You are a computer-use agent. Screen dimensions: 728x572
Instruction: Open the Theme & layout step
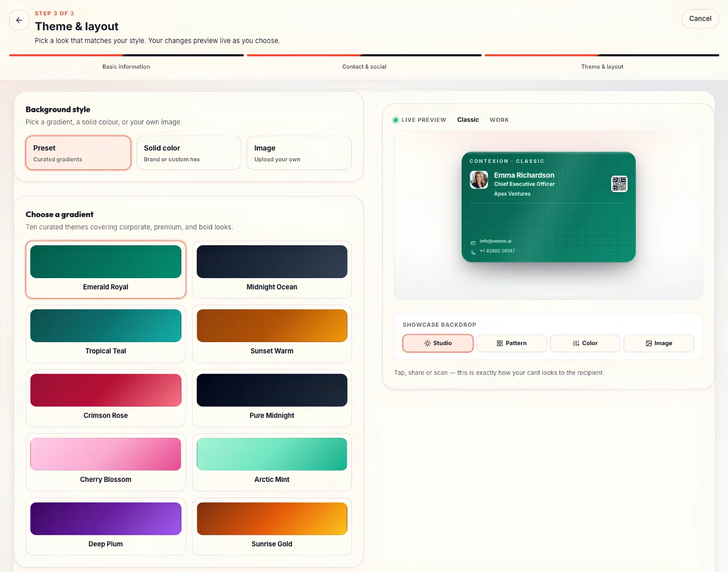602,67
